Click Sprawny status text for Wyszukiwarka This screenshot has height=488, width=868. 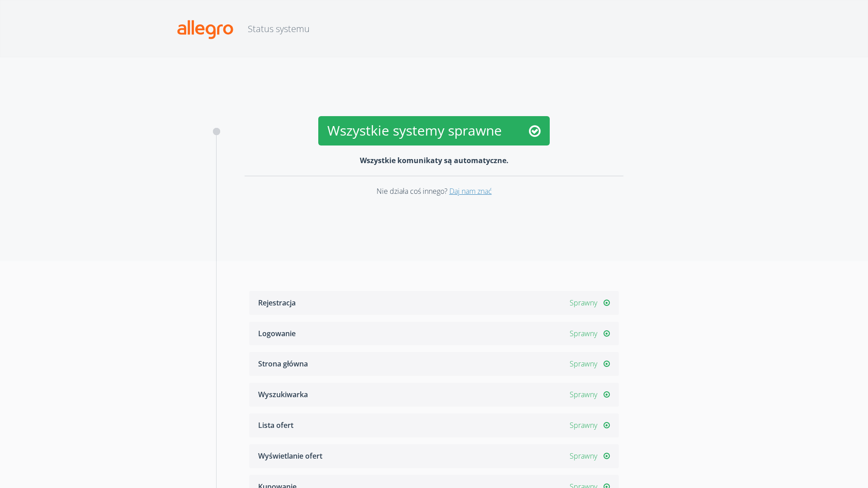(583, 394)
